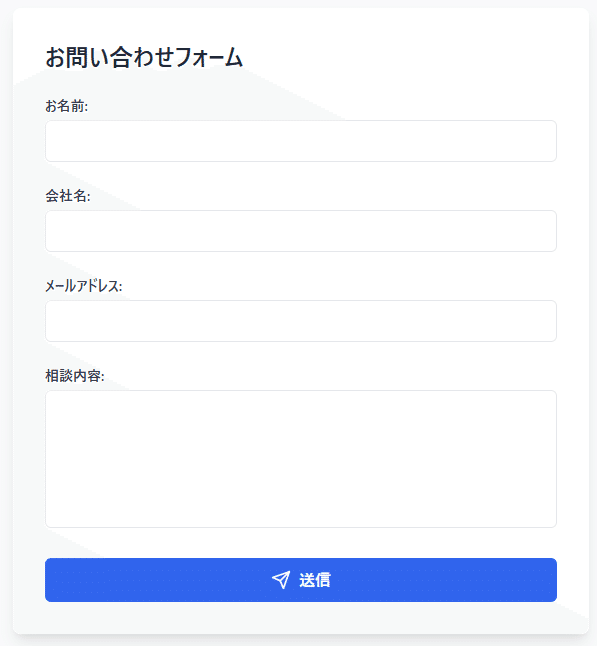The width and height of the screenshot is (597, 646).
Task: Place cursor in the 相談内容 textarea
Action: click(x=301, y=459)
